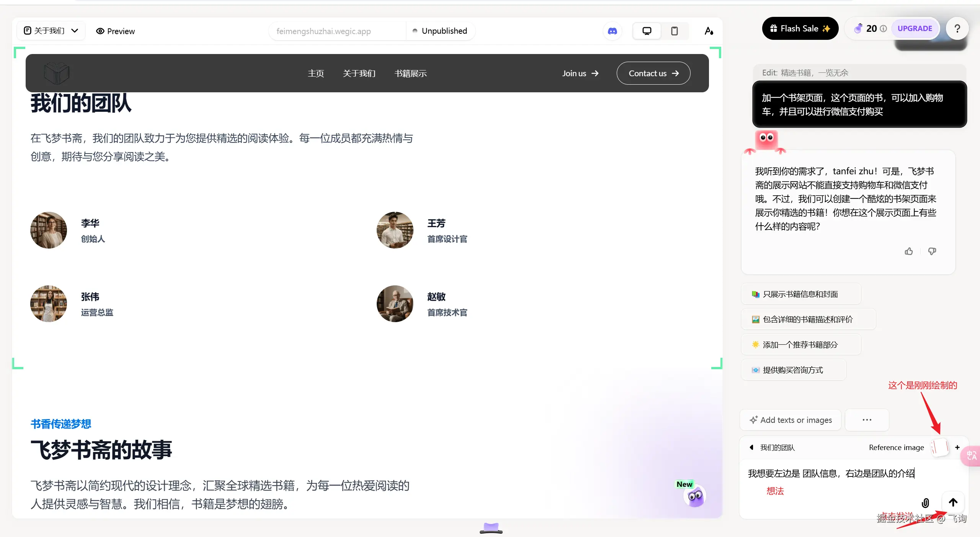Switch to mobile view mode
The image size is (980, 537).
(x=675, y=31)
